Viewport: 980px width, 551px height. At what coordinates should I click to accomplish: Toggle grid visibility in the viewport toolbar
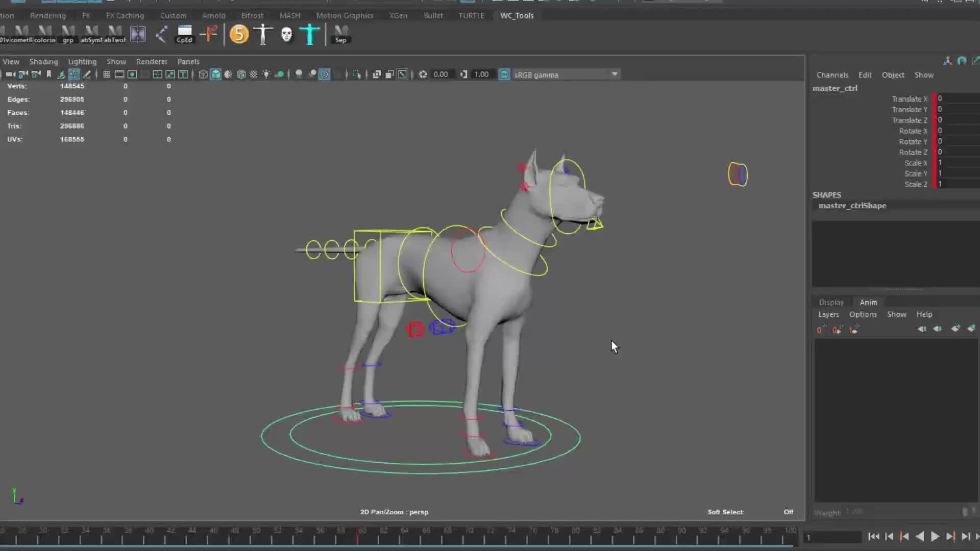coord(106,74)
